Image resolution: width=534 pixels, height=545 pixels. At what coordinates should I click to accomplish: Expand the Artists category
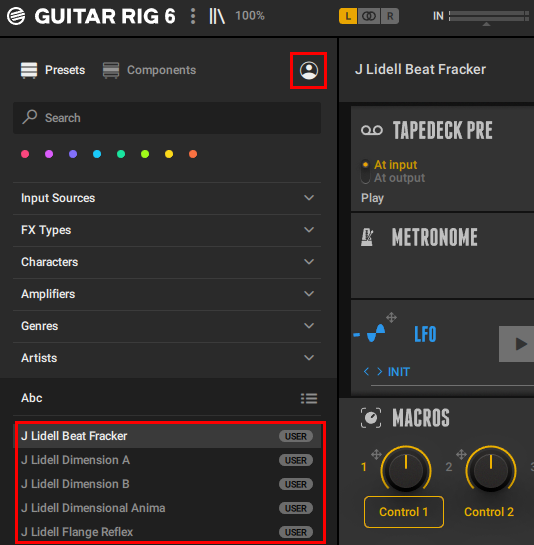[x=167, y=358]
